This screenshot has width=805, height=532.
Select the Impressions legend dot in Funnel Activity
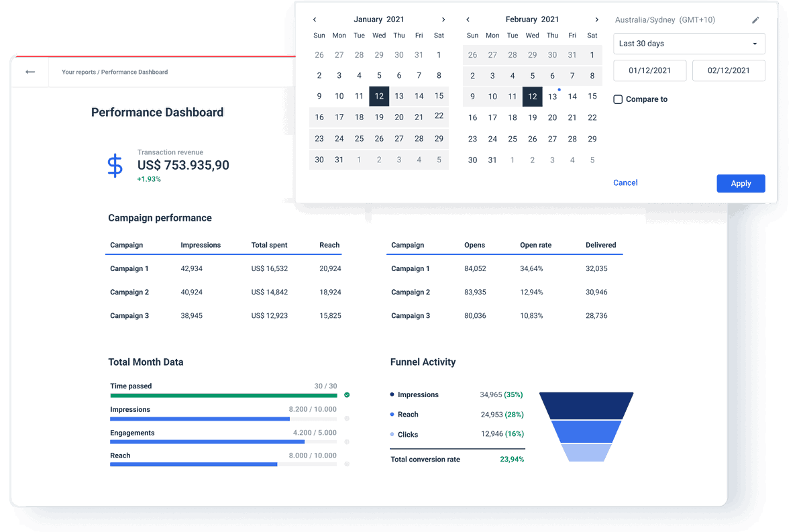click(x=393, y=394)
